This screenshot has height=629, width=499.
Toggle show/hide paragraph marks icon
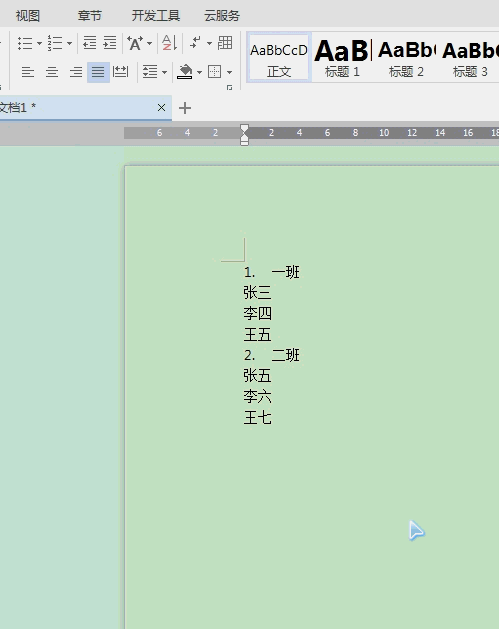coord(195,43)
